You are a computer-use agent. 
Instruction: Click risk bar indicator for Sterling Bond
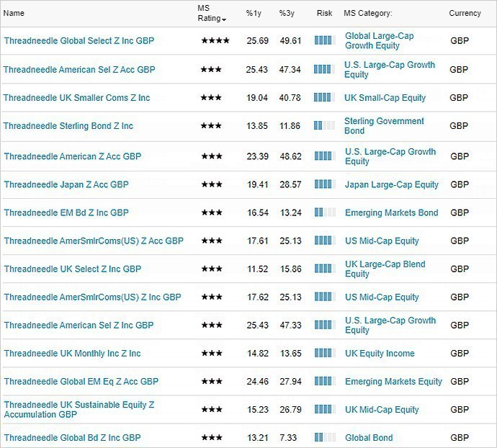coord(324,125)
